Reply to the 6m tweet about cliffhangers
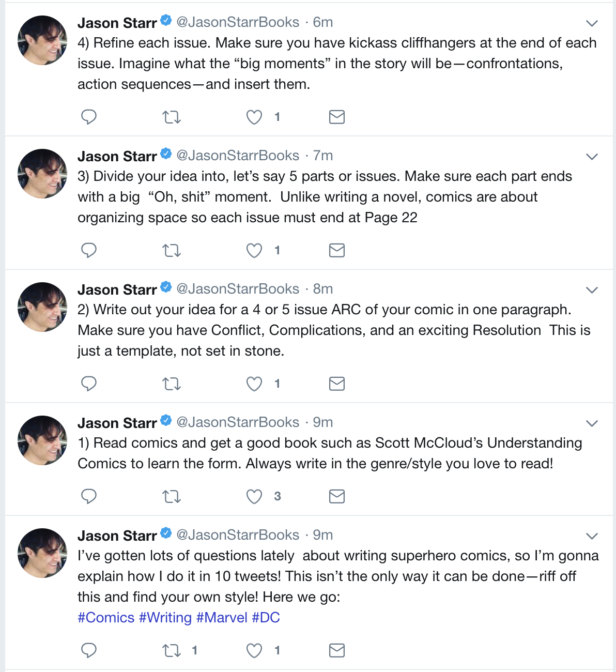Image resolution: width=616 pixels, height=672 pixels. point(89,117)
